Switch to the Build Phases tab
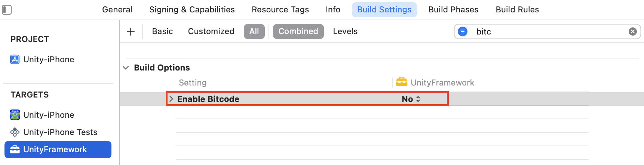 point(453,10)
